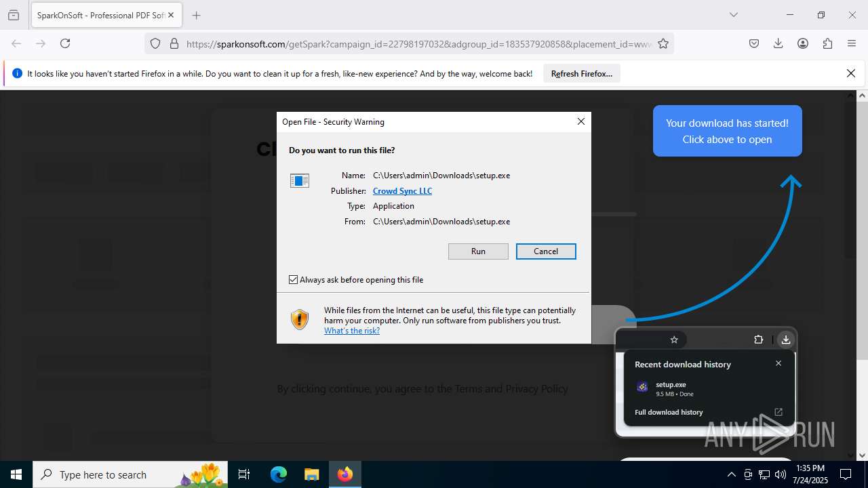Click the Run button in security warning
This screenshot has width=868, height=488.
[x=478, y=251]
